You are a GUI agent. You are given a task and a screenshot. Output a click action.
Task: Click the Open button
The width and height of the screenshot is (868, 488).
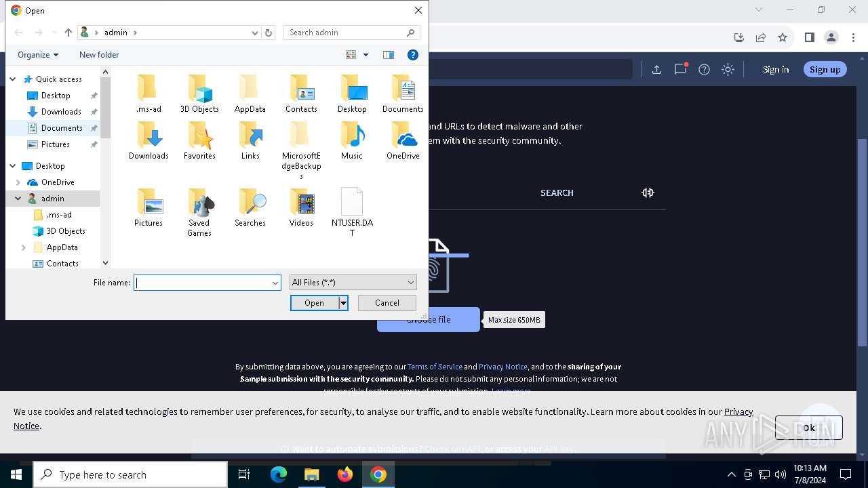coord(314,303)
